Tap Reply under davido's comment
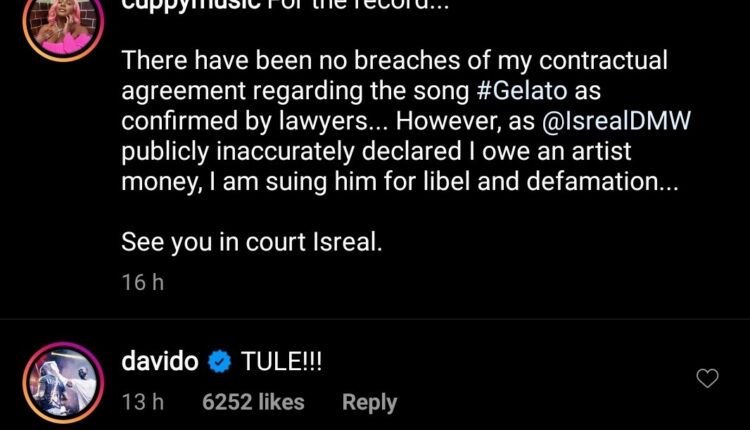The width and height of the screenshot is (750, 430). pos(369,402)
